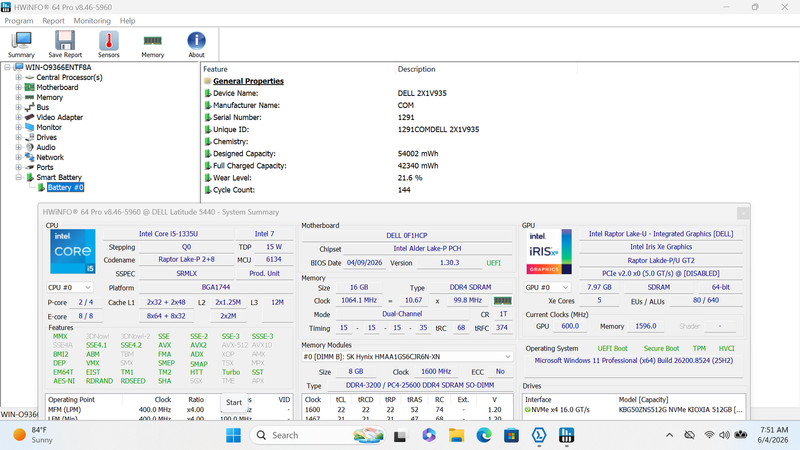Open Microsoft Store from the taskbar

tap(511, 435)
